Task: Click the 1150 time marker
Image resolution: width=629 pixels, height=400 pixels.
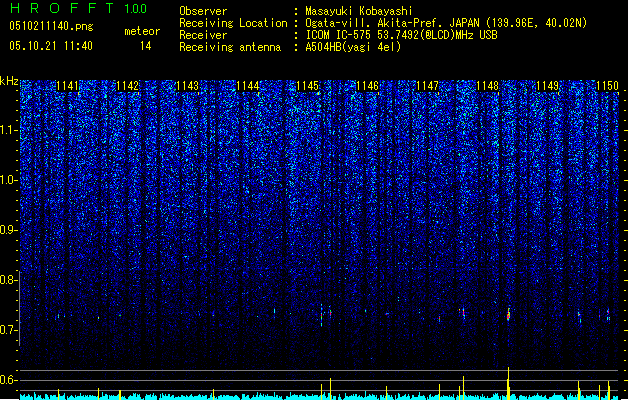Action: (x=608, y=86)
